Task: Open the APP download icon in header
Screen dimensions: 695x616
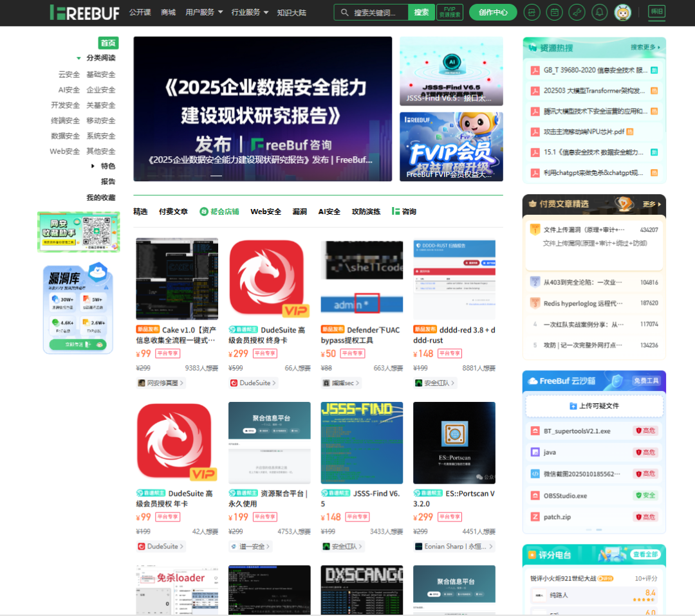Action: (x=532, y=12)
